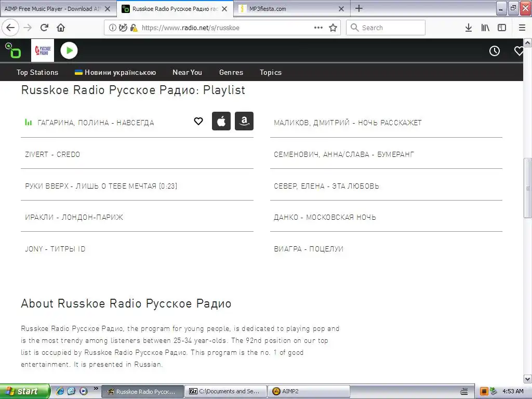Click the 4:53 AM taskbar clock

click(513, 391)
